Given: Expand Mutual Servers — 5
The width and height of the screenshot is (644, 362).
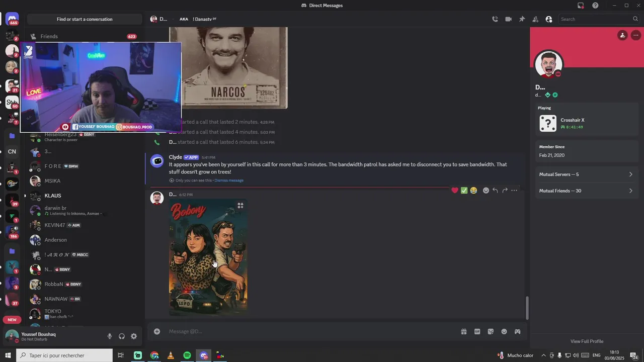Looking at the screenshot, I should pos(586,174).
